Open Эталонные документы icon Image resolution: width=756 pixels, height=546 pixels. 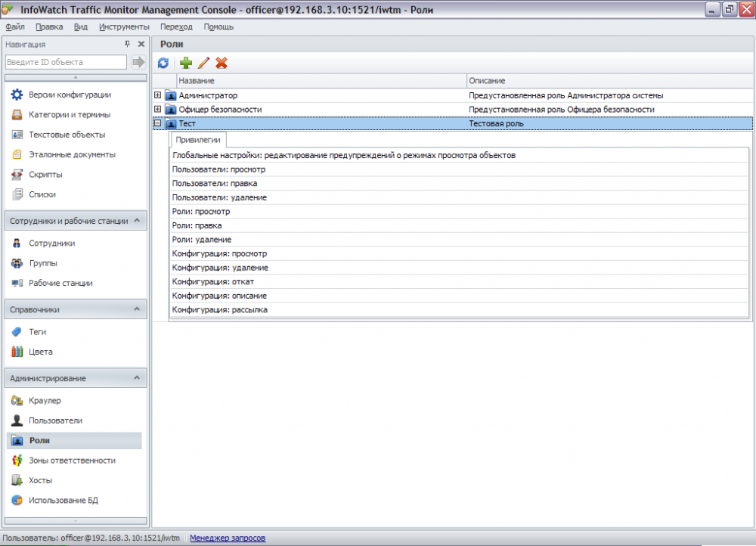pos(17,154)
